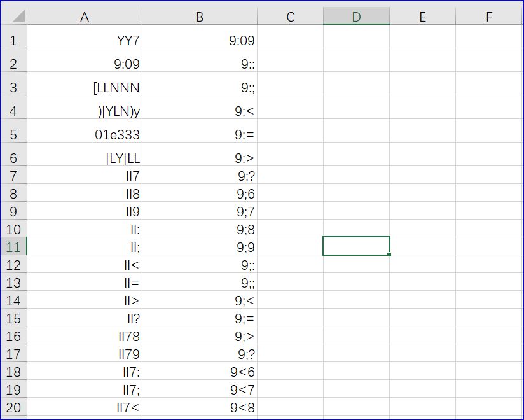Click cell containing 9:?

(200, 176)
